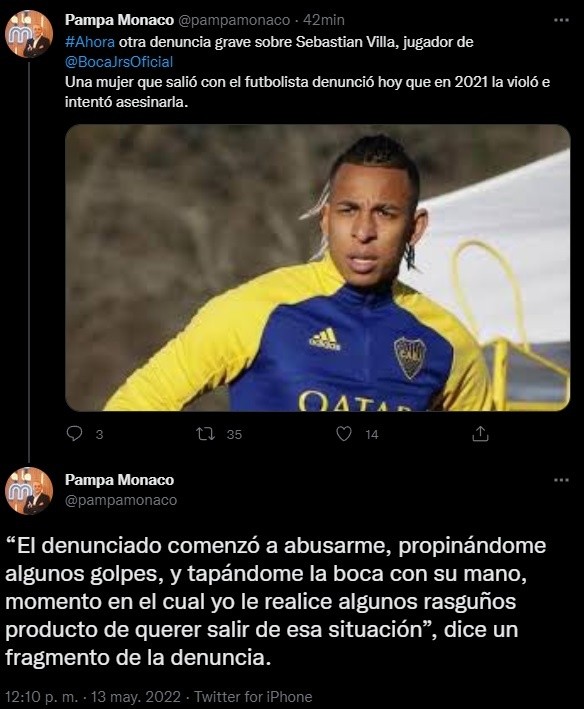Click the 42min timestamp
Viewport: 584px width, 709px height.
pyautogui.click(x=324, y=20)
